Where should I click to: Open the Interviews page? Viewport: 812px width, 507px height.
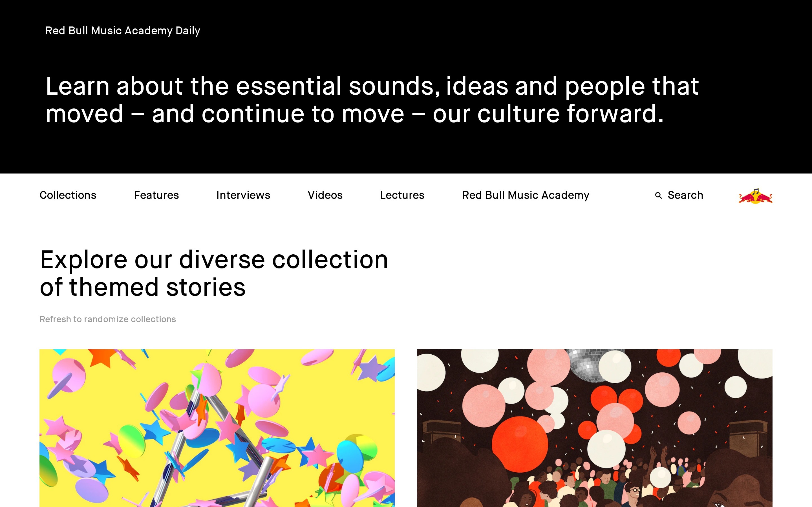[x=243, y=195]
